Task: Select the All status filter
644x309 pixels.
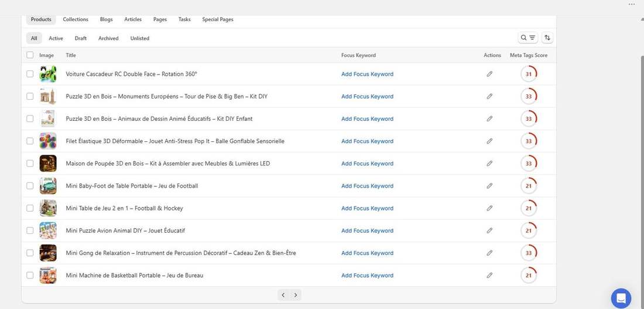Action: click(x=34, y=38)
